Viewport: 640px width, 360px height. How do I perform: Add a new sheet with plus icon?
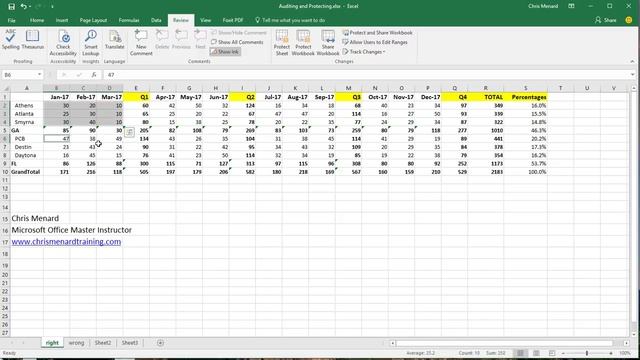(160, 343)
